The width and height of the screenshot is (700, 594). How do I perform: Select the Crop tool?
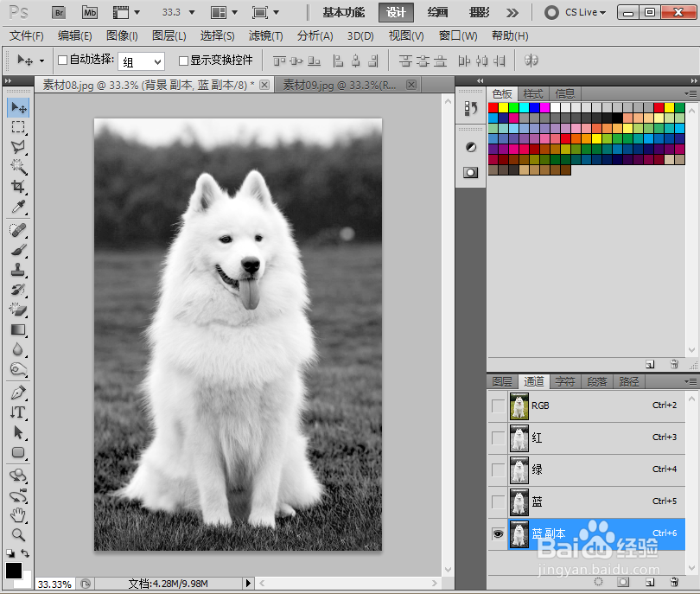point(18,187)
